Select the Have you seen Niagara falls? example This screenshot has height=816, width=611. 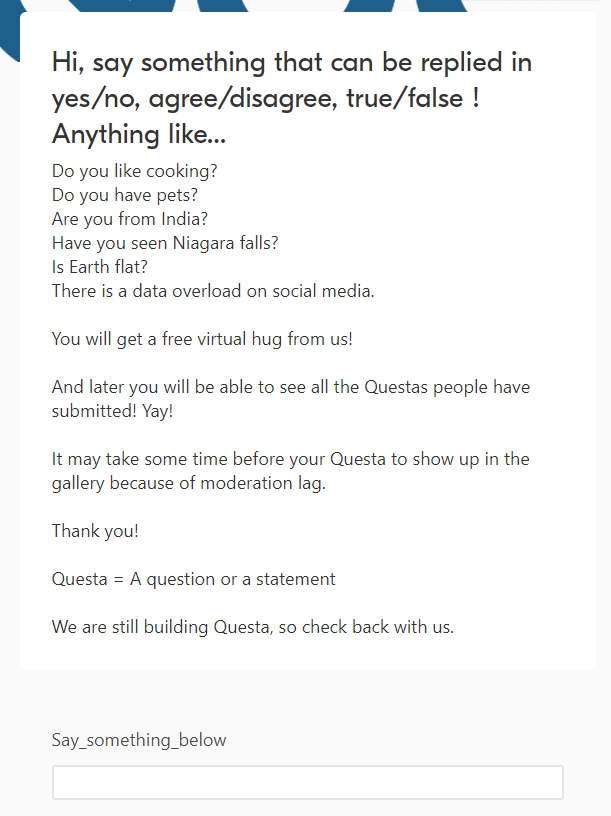click(x=165, y=243)
